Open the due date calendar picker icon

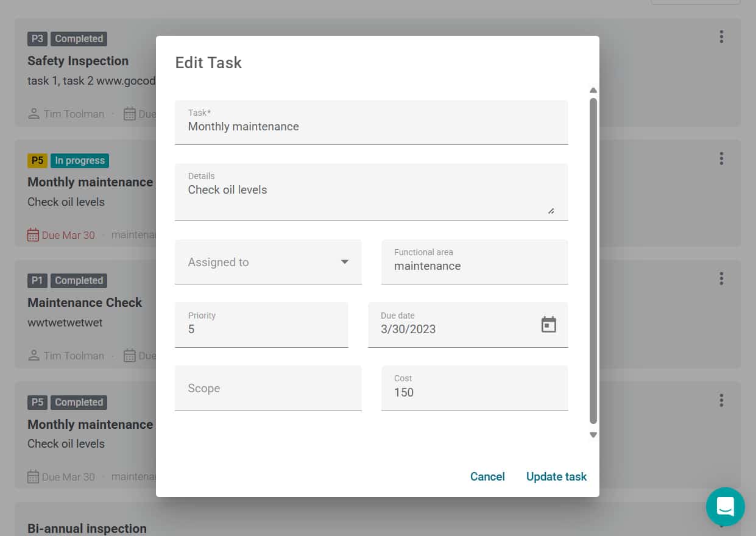point(549,325)
